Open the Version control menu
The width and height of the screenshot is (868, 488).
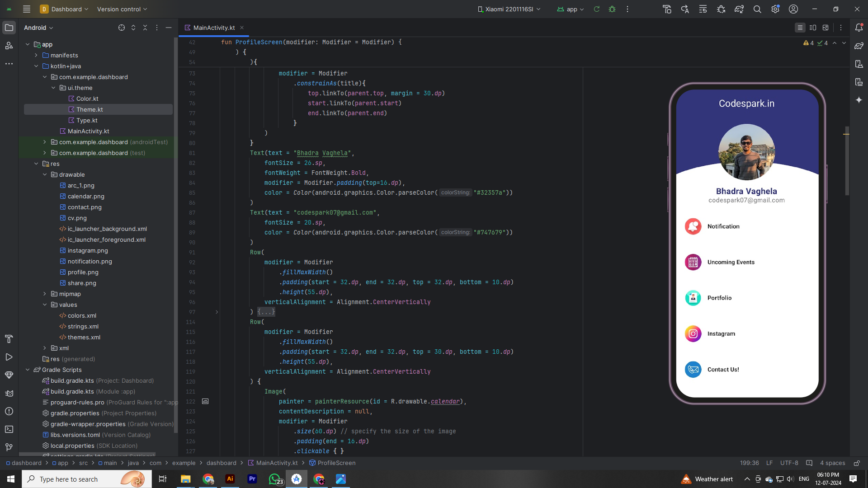coord(122,9)
